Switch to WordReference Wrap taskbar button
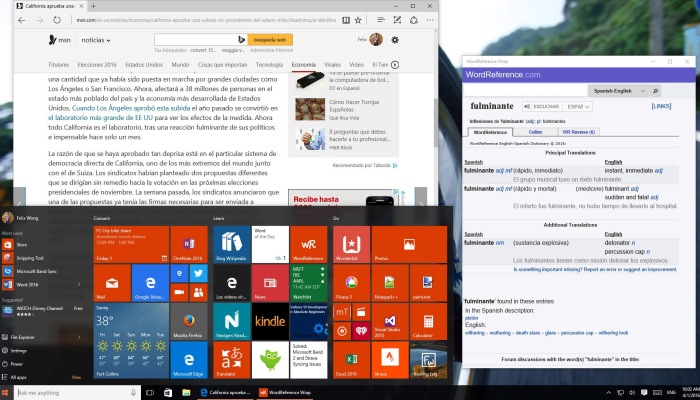 [286, 392]
